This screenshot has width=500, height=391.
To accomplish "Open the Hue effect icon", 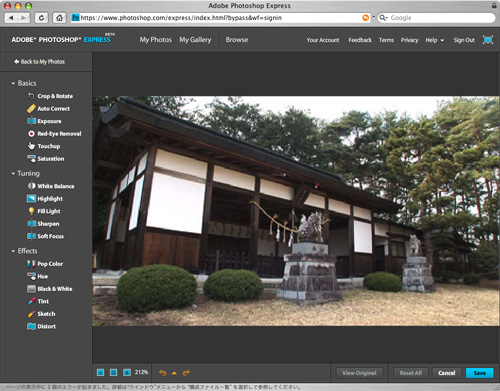I will point(31,276).
